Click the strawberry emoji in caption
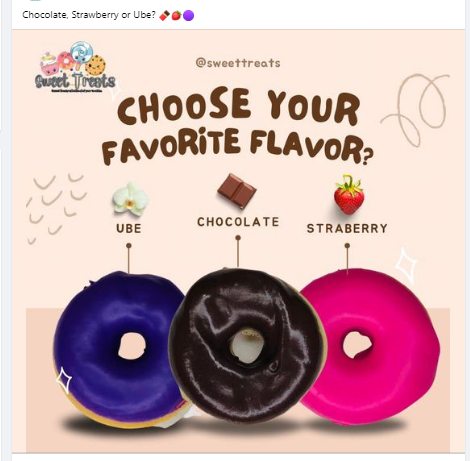 pyautogui.click(x=176, y=15)
